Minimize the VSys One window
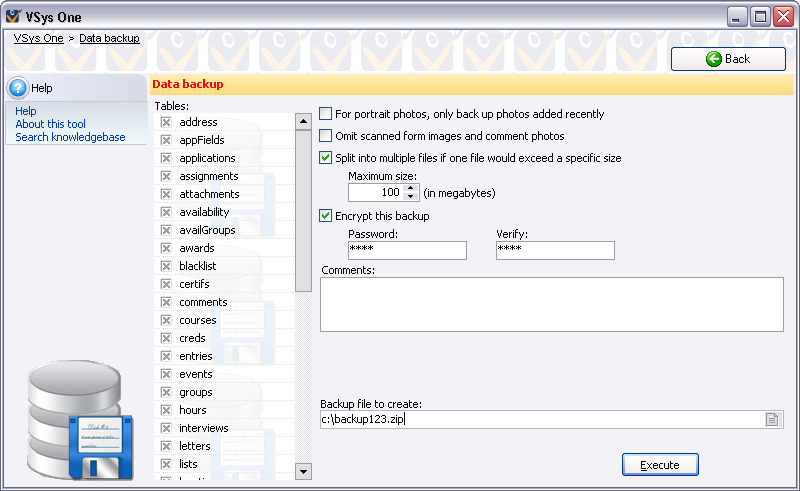The width and height of the screenshot is (800, 491). coord(737,17)
